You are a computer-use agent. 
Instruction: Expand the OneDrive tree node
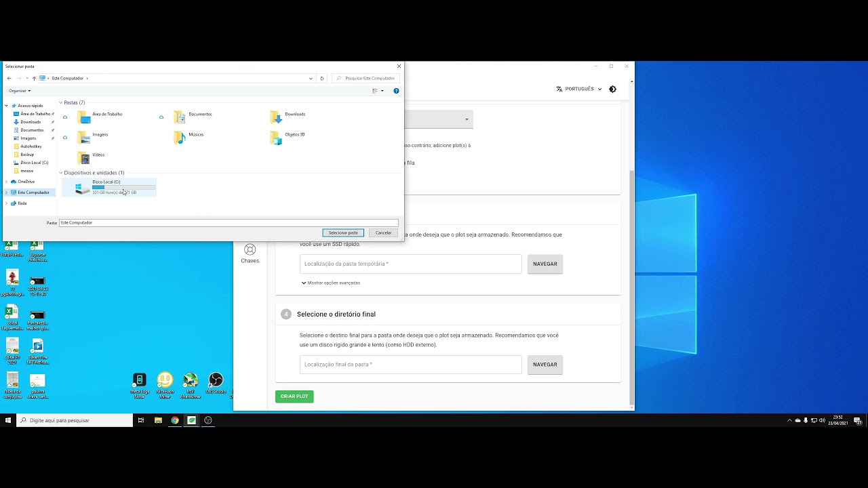(x=7, y=182)
